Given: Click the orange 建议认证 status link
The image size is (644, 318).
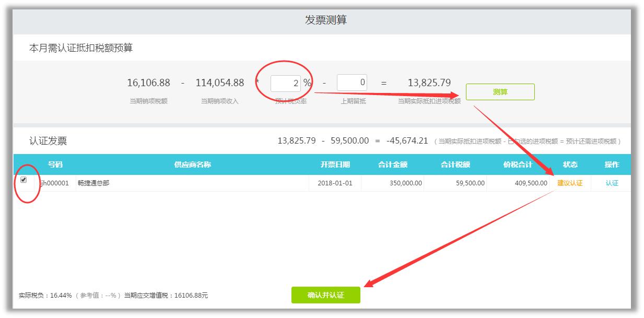Looking at the screenshot, I should [570, 183].
